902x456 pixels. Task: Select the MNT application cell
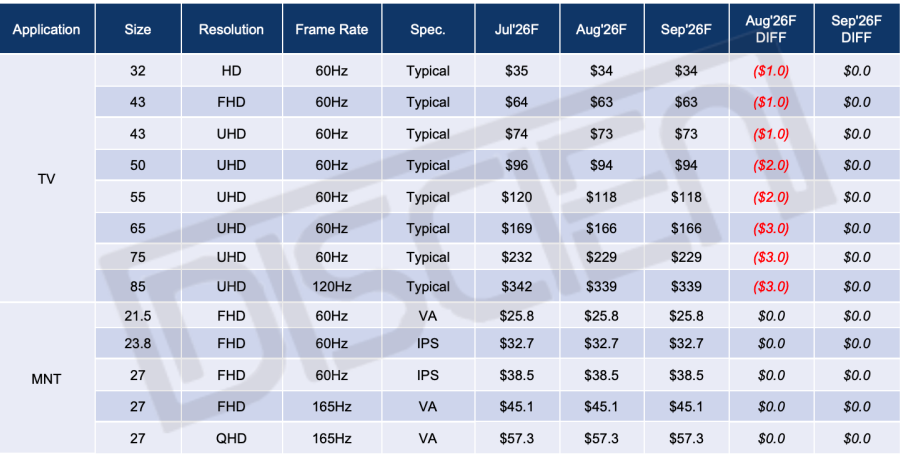(x=47, y=380)
